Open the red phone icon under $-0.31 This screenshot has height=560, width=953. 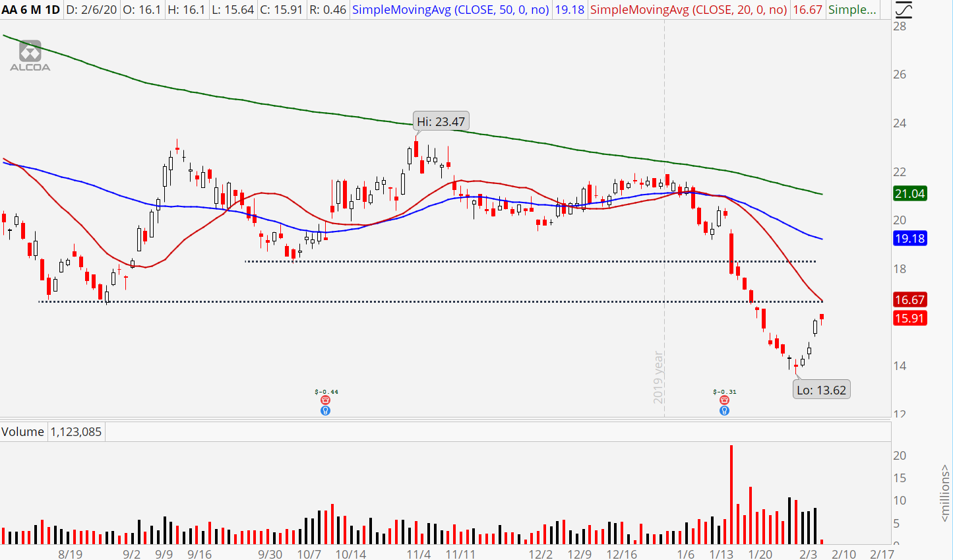coord(724,400)
